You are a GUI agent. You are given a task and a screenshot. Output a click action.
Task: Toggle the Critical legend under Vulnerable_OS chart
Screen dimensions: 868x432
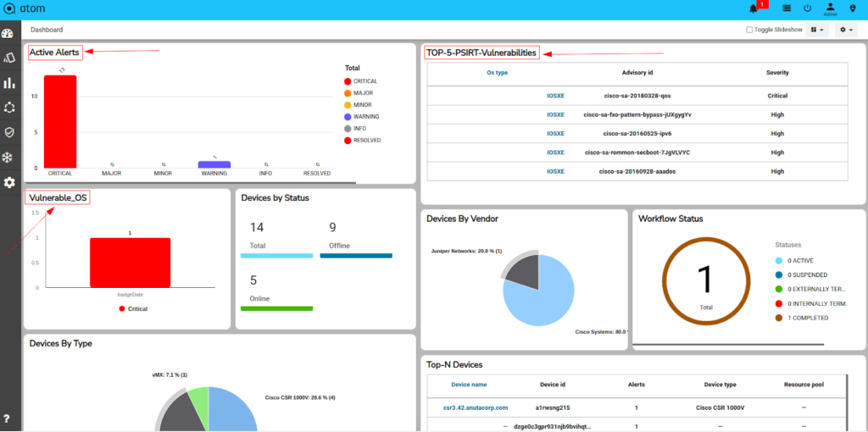133,308
